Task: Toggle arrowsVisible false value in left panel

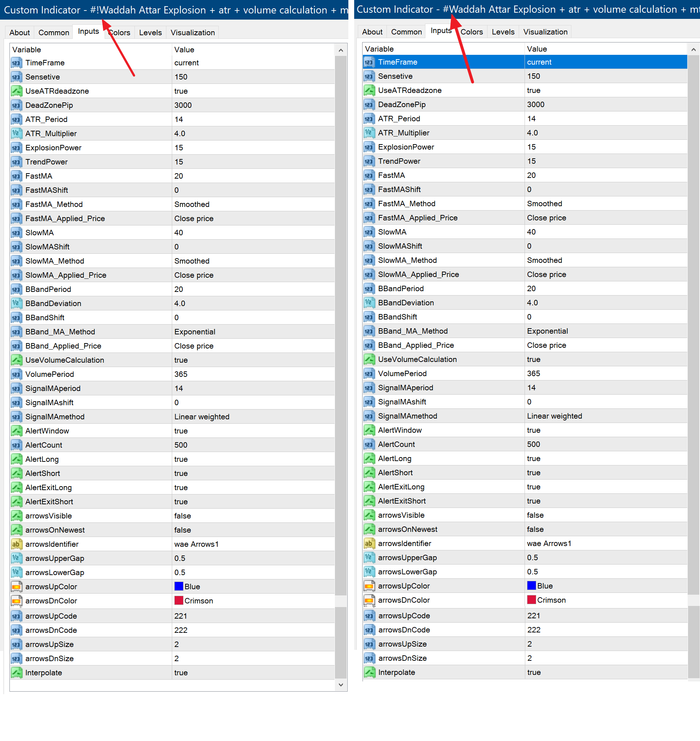Action: tap(182, 516)
